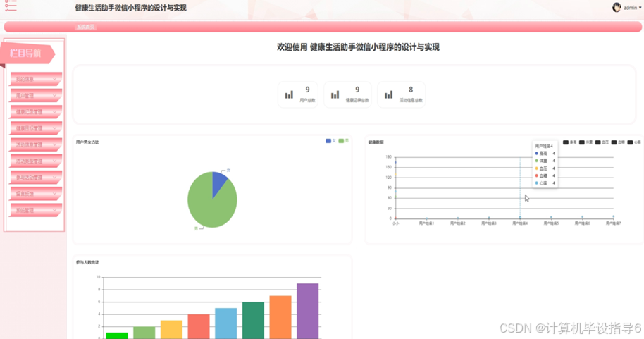Click the bar chart icon for 用户总数
644x339 pixels.
pyautogui.click(x=289, y=94)
